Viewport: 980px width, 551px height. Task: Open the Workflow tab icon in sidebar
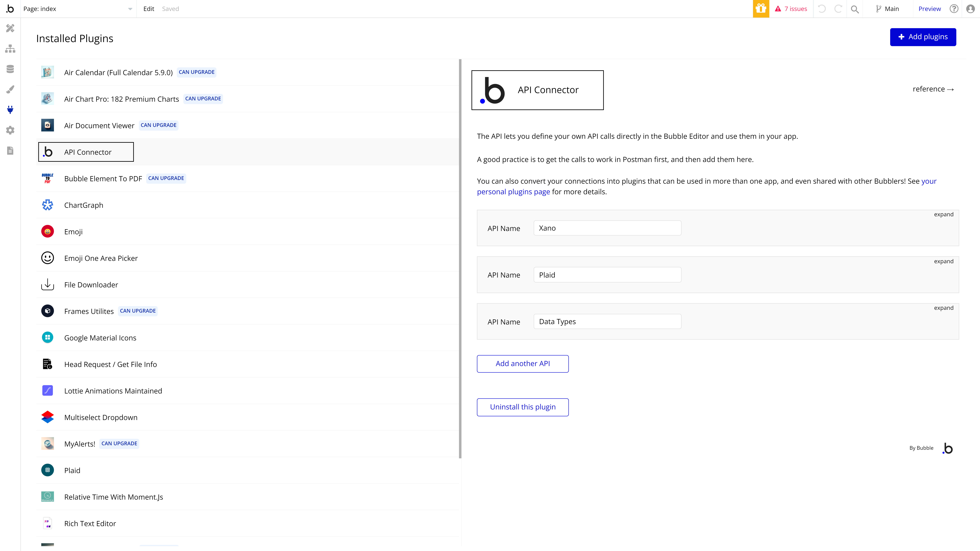point(10,49)
